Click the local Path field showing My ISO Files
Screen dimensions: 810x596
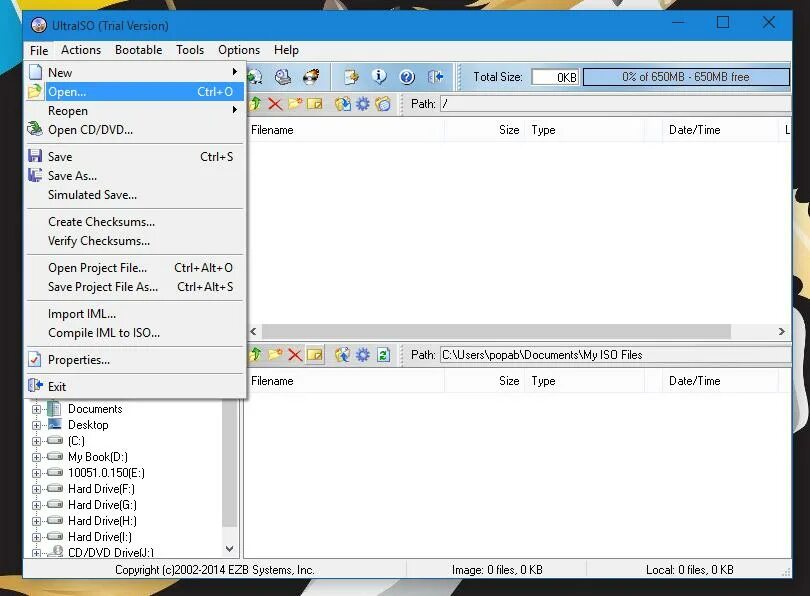coord(615,355)
